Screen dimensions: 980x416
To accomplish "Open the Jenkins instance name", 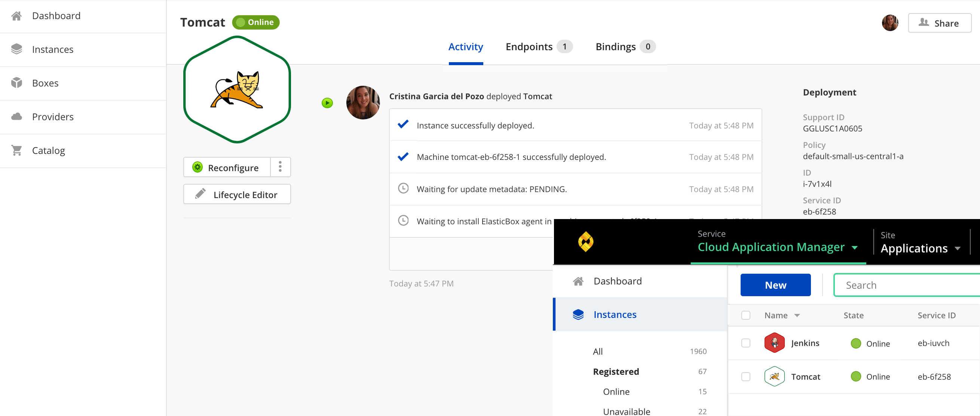I will pyautogui.click(x=805, y=343).
